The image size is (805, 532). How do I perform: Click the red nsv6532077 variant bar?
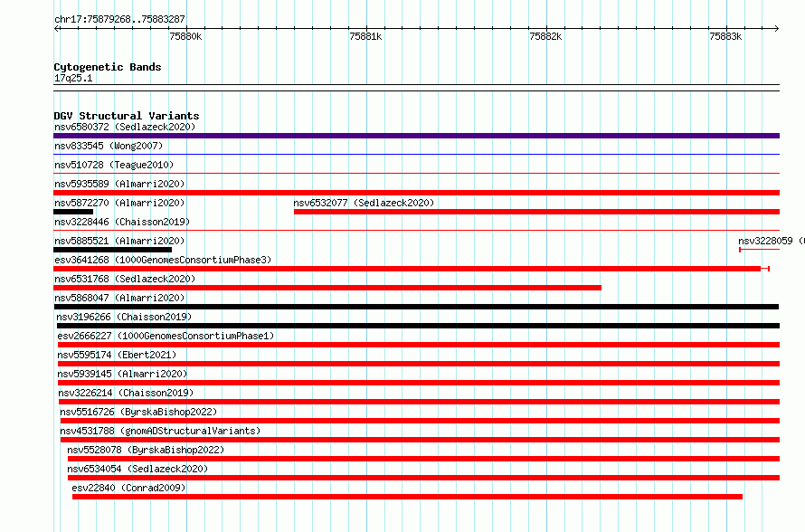point(536,212)
